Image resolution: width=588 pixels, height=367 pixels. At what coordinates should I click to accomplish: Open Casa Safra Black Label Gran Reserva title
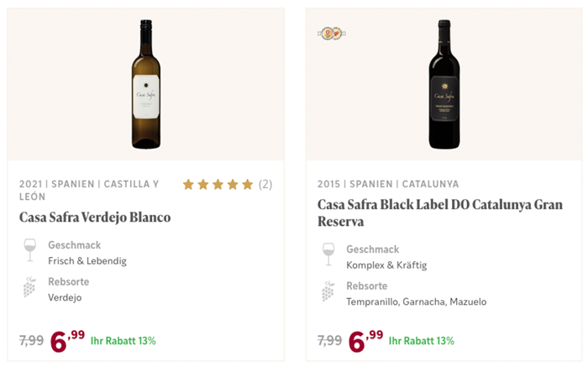coord(439,214)
